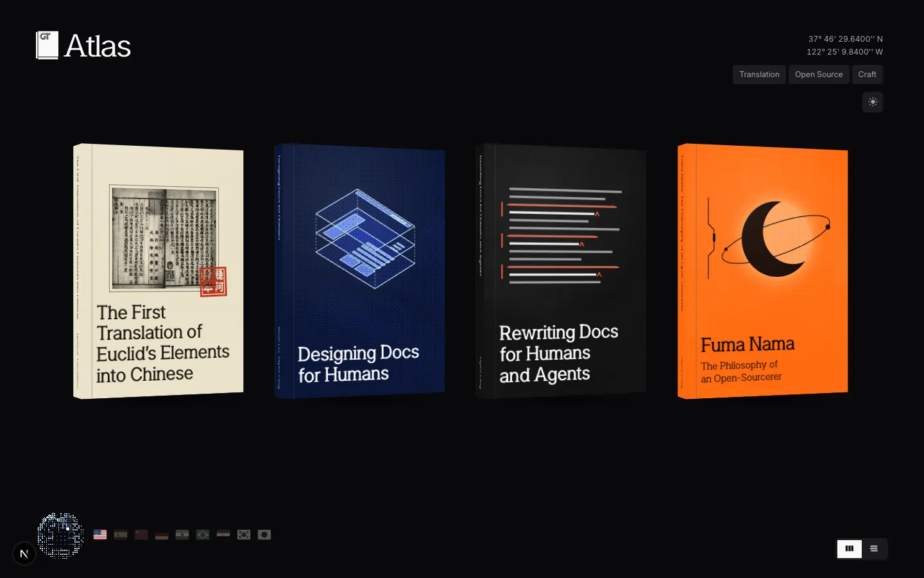Select the India flag language
This screenshot has height=578, width=924.
(x=182, y=534)
